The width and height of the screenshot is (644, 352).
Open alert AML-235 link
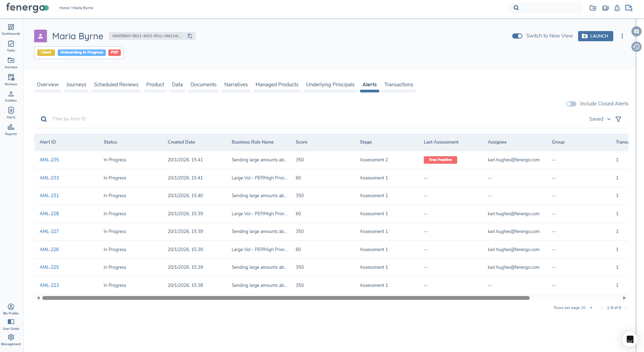point(49,160)
